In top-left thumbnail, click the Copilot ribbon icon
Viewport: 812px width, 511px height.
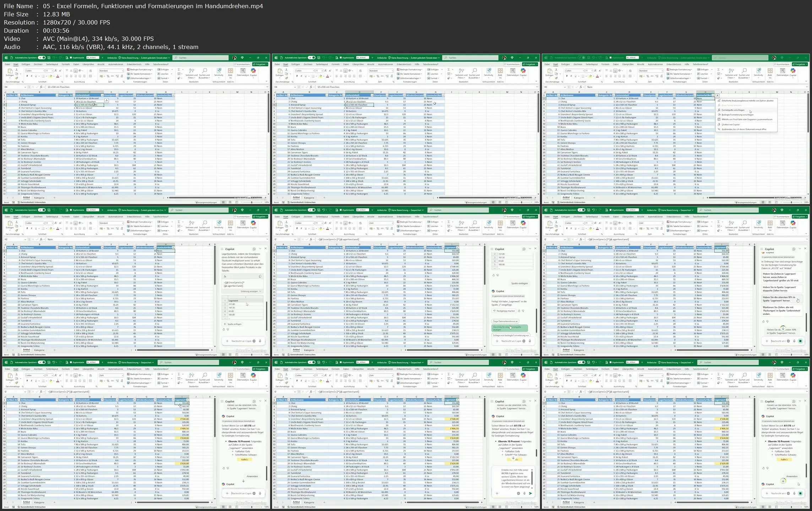pos(253,71)
